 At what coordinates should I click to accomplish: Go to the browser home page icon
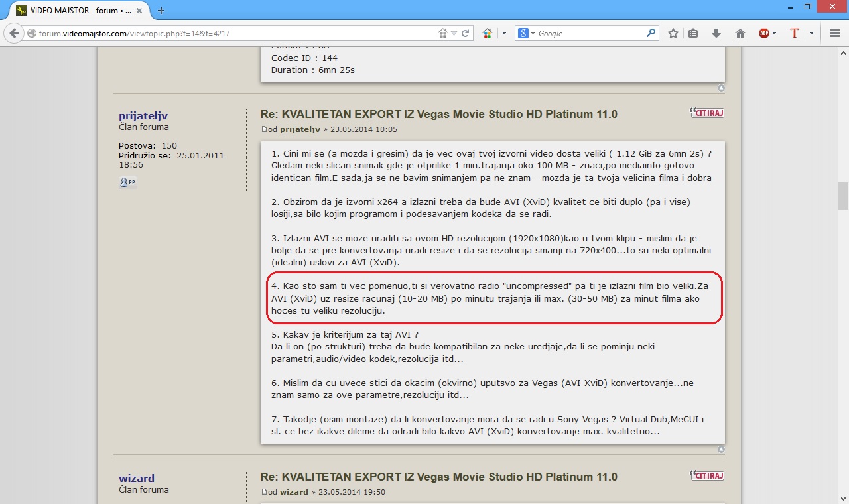coord(740,33)
